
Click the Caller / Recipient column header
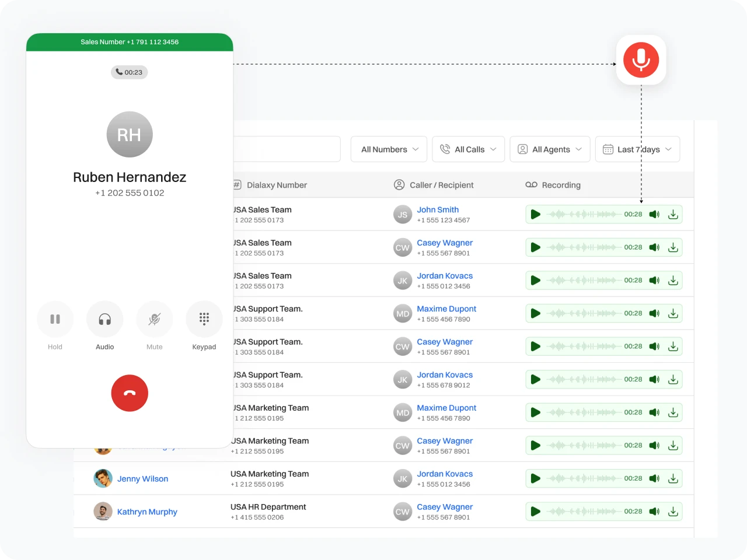(x=441, y=185)
